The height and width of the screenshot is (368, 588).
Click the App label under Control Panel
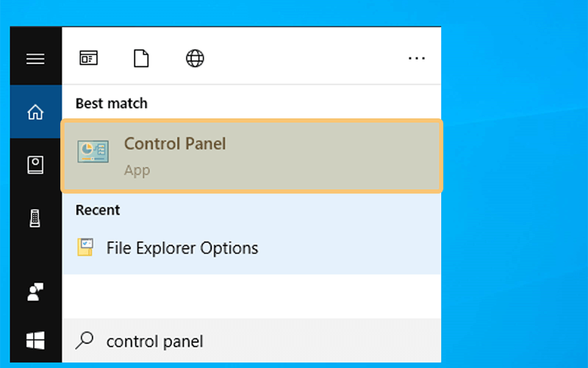pos(137,171)
